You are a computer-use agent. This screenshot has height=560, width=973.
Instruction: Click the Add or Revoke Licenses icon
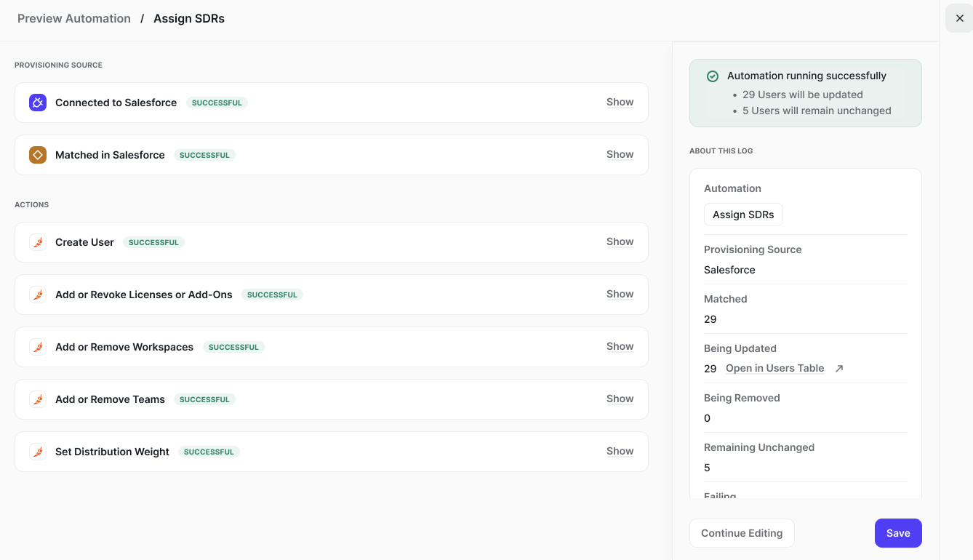pos(38,295)
